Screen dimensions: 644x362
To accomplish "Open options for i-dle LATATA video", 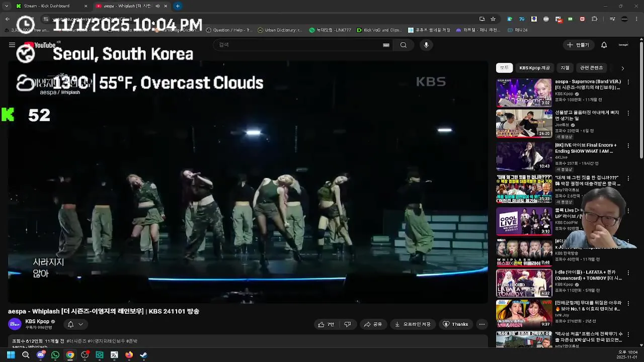I will click(x=628, y=273).
